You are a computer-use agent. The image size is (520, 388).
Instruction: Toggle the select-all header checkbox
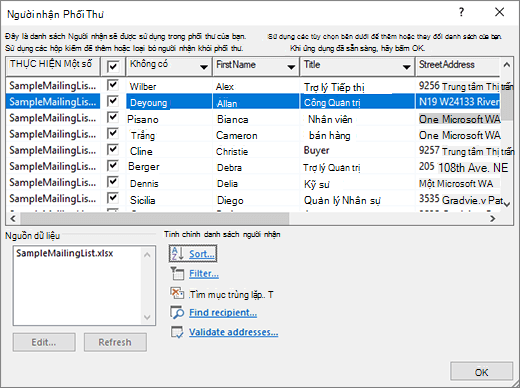coord(113,66)
